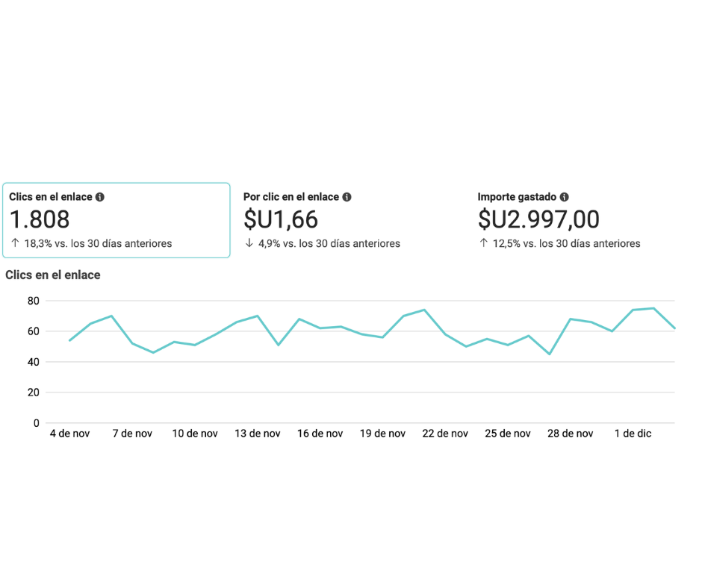The height and width of the screenshot is (588, 702).
Task: Click info icon beside Clics en el enlace
Action: [100, 197]
